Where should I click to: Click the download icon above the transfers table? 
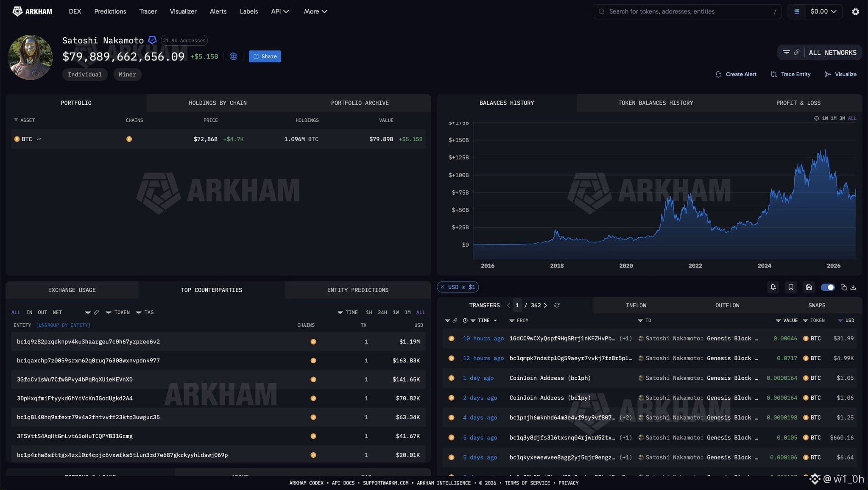tap(853, 287)
